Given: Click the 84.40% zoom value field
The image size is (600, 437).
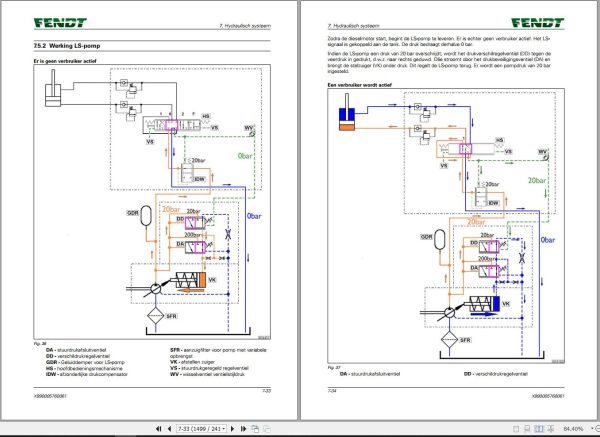Looking at the screenshot, I should tap(573, 429).
